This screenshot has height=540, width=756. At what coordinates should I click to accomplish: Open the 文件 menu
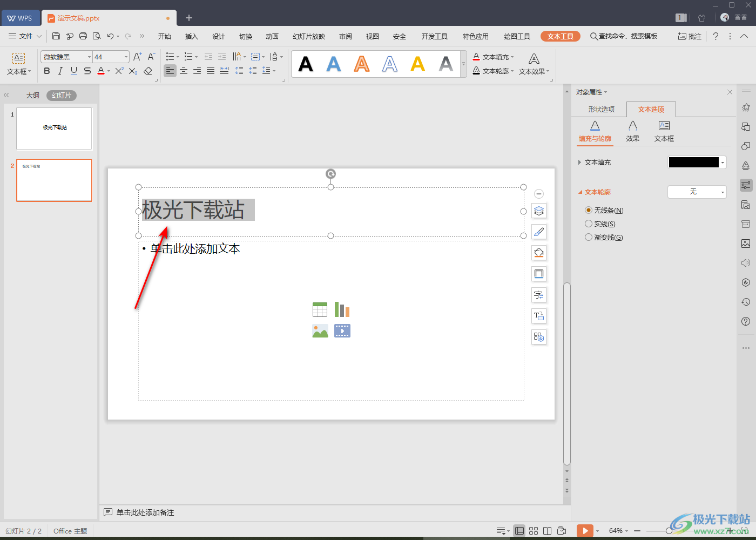(25, 36)
